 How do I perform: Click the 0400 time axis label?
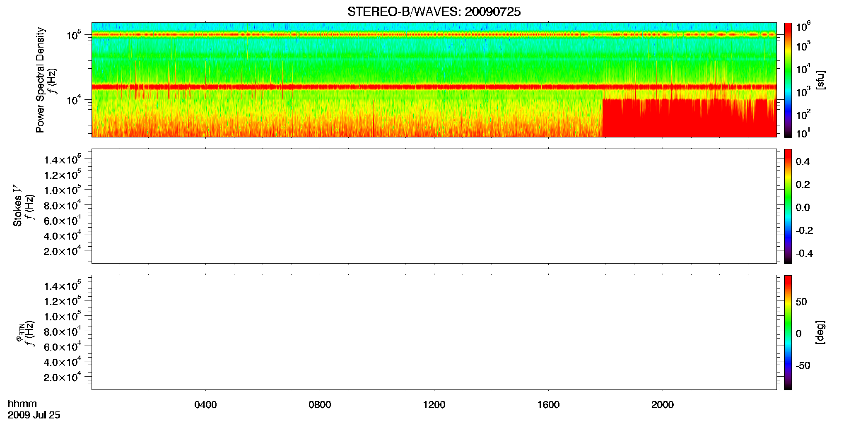tap(205, 405)
